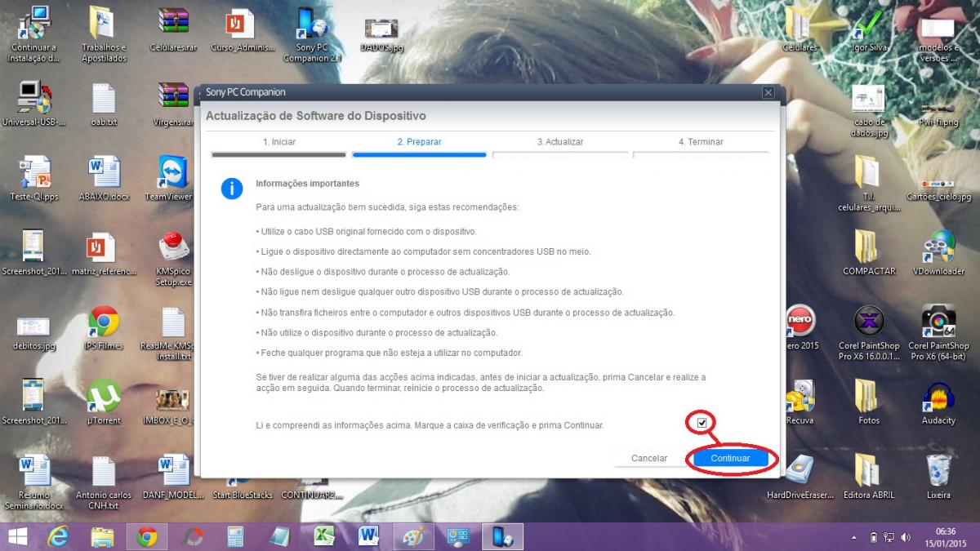The width and height of the screenshot is (980, 551).
Task: Select 'Continuar a Instalação' desktop shortcut
Action: tap(34, 35)
